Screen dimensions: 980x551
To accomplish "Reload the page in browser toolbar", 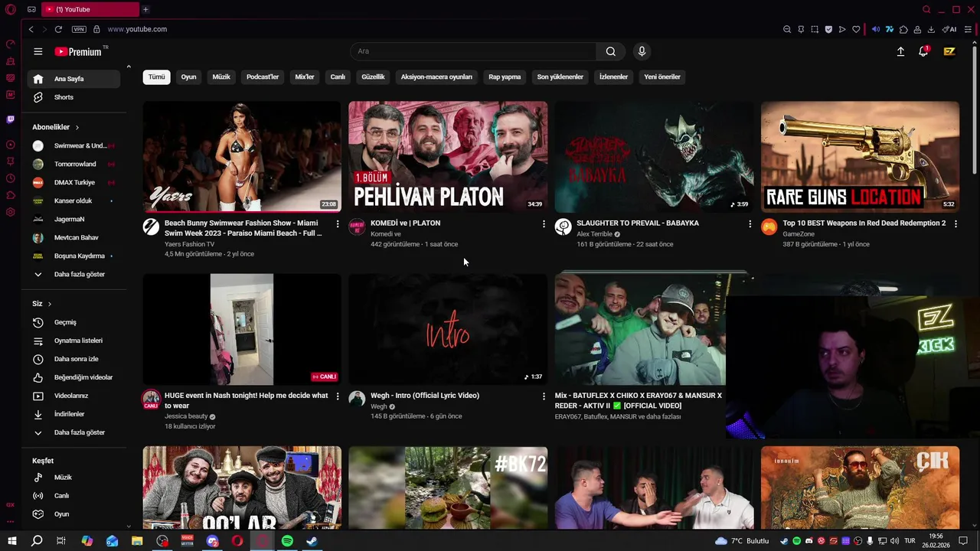I will click(x=58, y=29).
